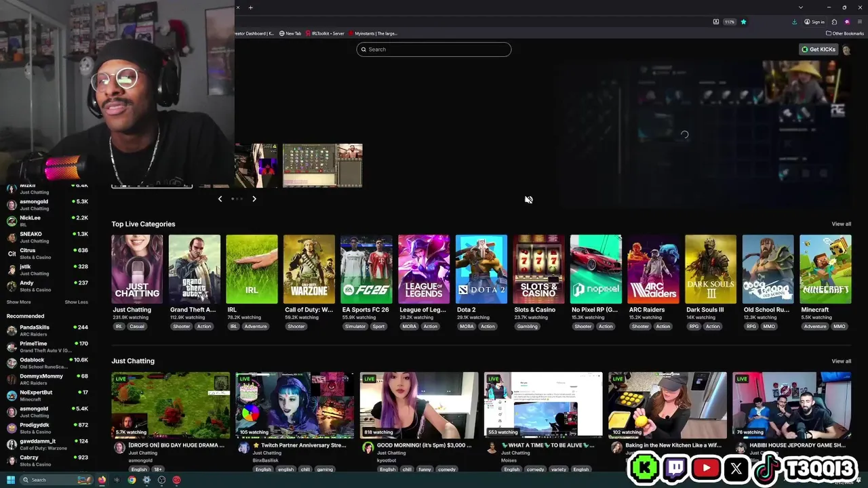868x488 pixels.
Task: Click Show More in sidebar
Action: (18, 302)
